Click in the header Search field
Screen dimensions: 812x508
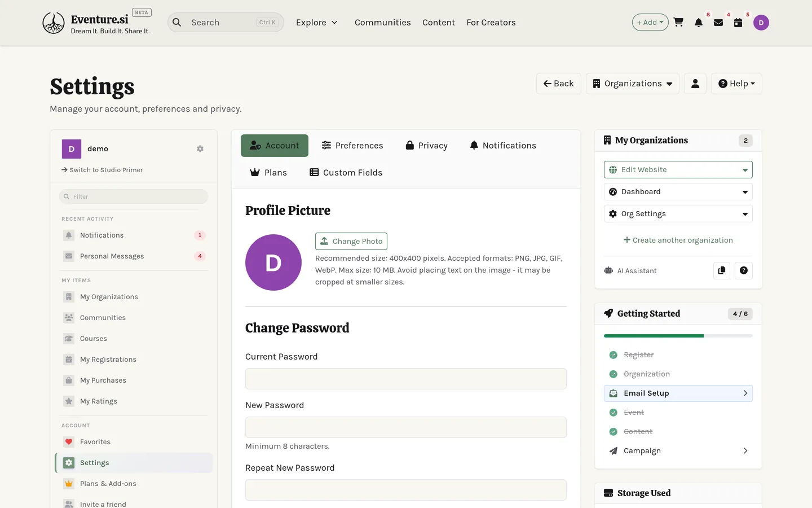point(226,23)
